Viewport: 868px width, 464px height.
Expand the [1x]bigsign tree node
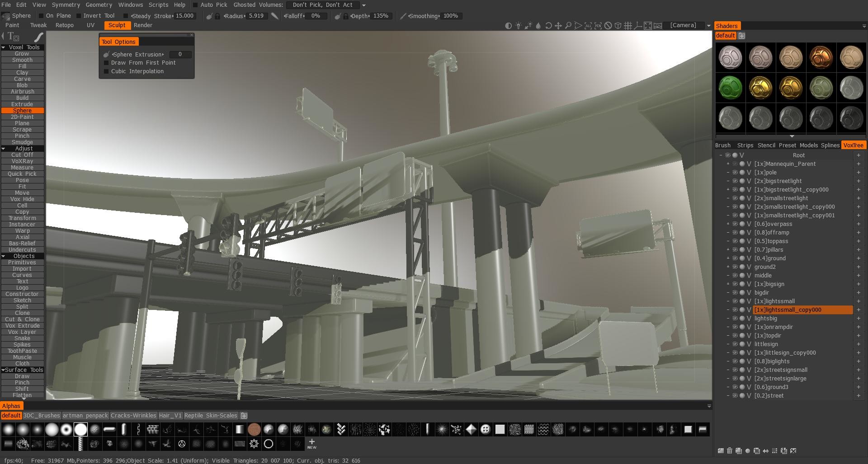pyautogui.click(x=728, y=284)
